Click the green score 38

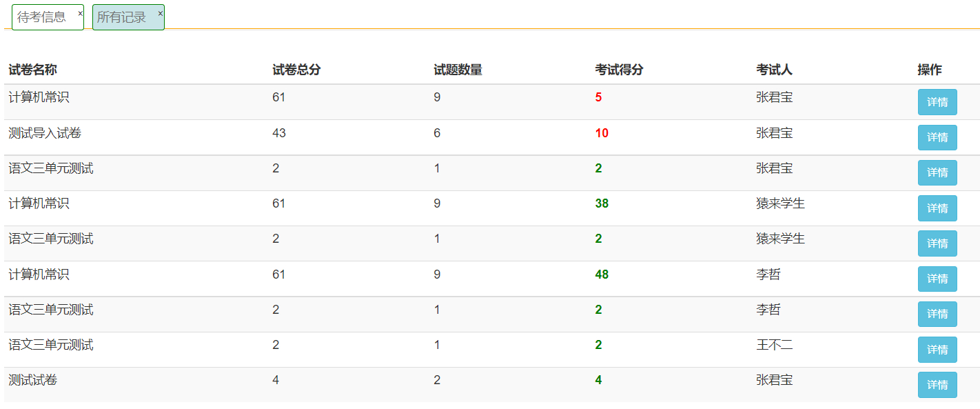tap(602, 203)
